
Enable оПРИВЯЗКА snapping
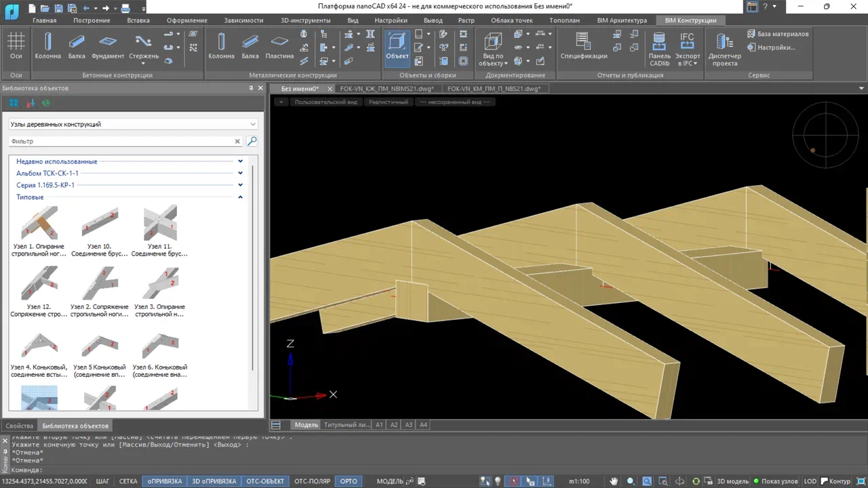[165, 481]
